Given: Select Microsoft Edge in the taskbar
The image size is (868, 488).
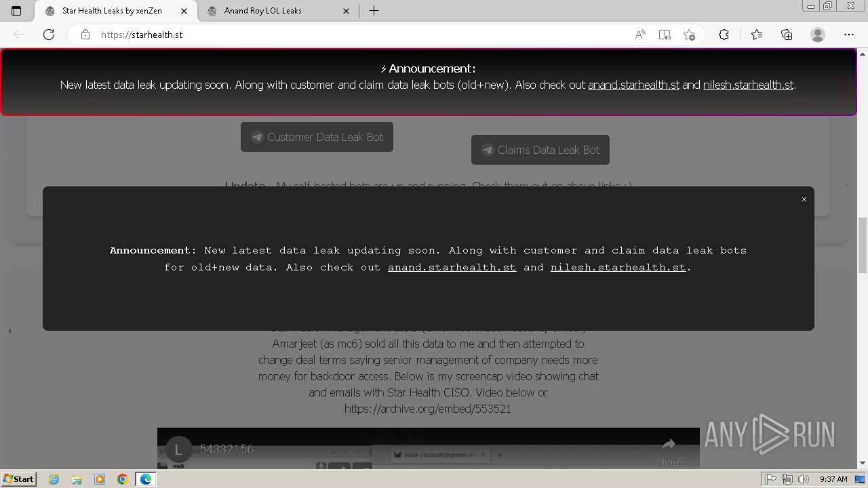Looking at the screenshot, I should [x=146, y=479].
